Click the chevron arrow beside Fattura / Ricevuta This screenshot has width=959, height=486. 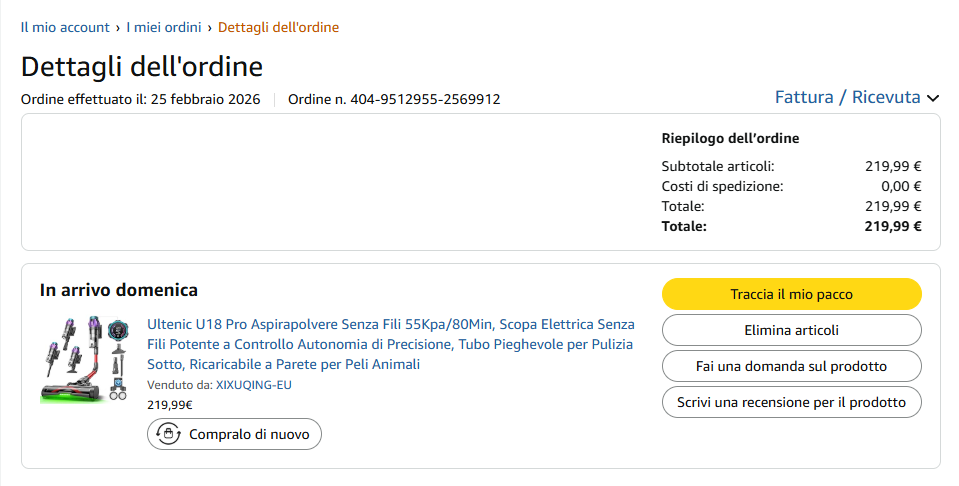[933, 98]
